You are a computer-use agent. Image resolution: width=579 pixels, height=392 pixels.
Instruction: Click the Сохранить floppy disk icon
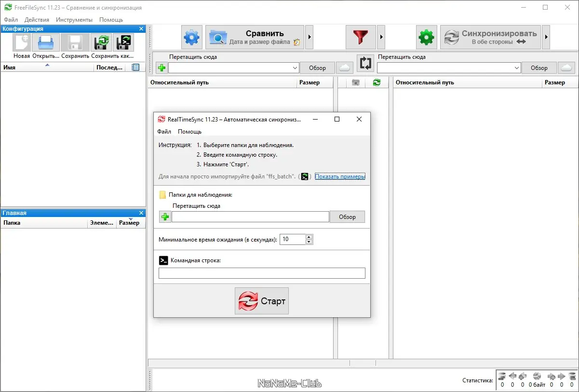coord(75,42)
